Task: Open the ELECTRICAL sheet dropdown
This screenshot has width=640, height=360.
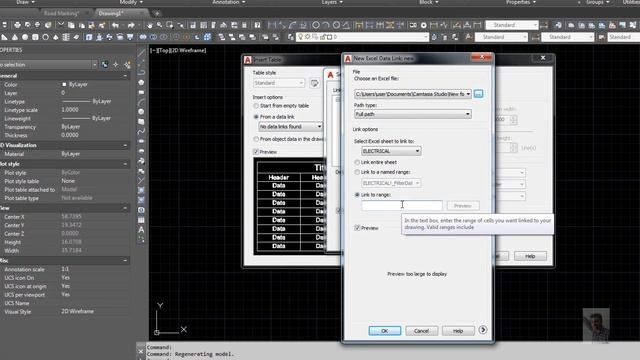Action: pos(391,151)
